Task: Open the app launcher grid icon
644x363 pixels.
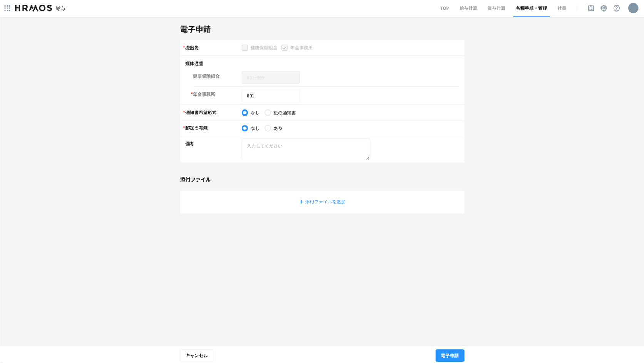Action: [x=7, y=8]
